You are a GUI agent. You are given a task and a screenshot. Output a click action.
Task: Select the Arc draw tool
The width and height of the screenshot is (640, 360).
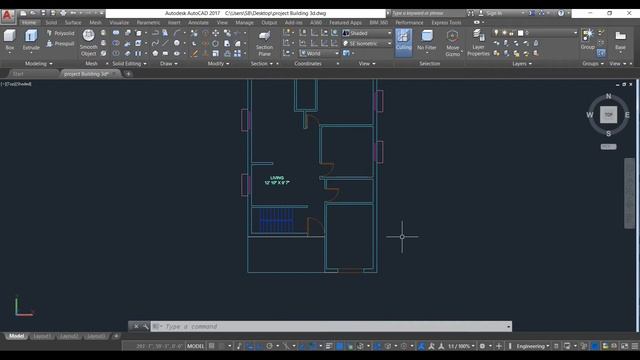(x=177, y=33)
